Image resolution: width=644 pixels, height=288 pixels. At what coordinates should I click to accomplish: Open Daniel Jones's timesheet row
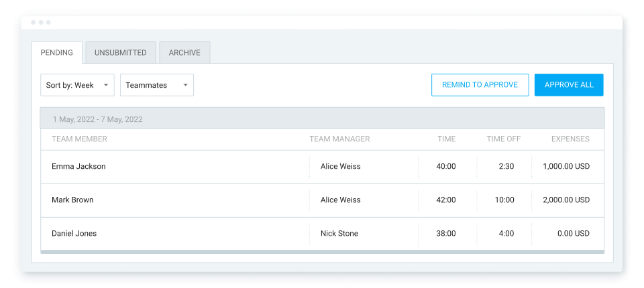coord(323,234)
